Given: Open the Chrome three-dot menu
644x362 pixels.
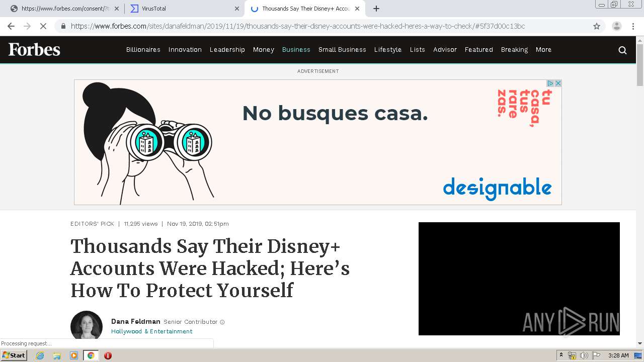Looking at the screenshot, I should (x=633, y=26).
